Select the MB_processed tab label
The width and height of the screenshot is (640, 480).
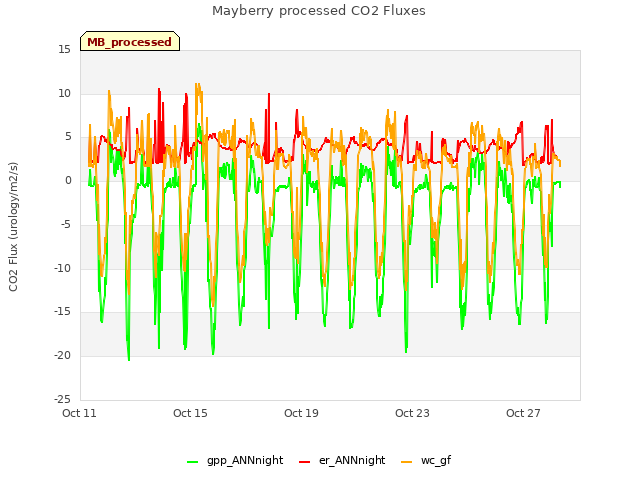[x=129, y=42]
